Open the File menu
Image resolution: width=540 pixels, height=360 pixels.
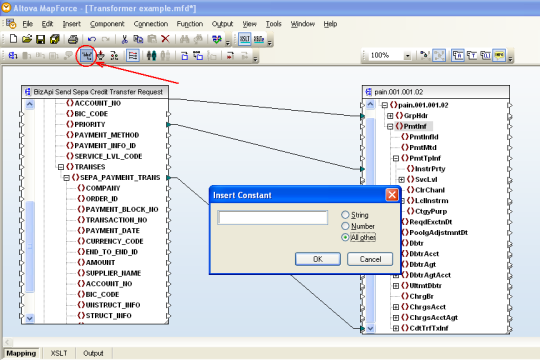coord(28,24)
